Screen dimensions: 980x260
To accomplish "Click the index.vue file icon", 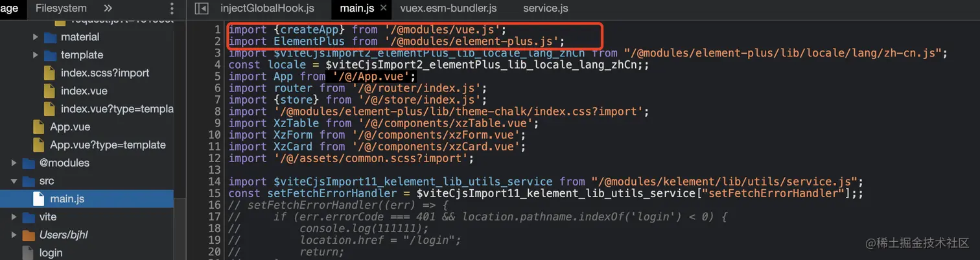I will 49,91.
